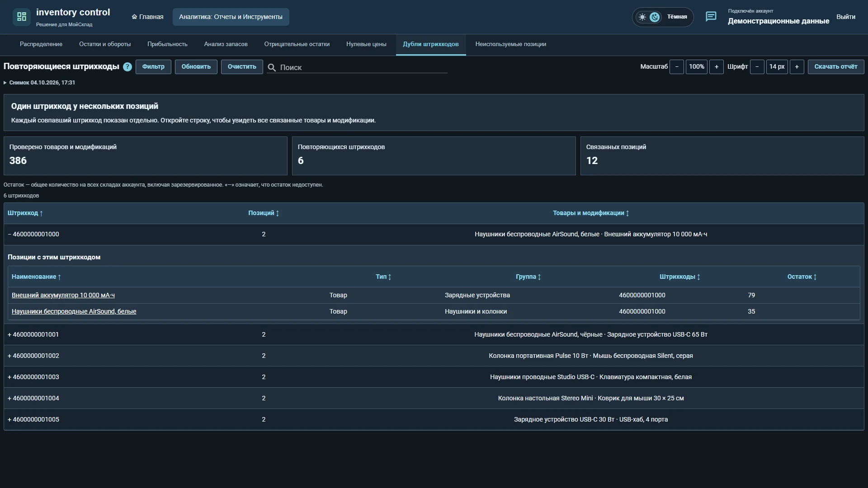The height and width of the screenshot is (488, 868).
Task: Open Внешний аккумулятор 10 000 мА·ч link
Action: pyautogui.click(x=63, y=295)
